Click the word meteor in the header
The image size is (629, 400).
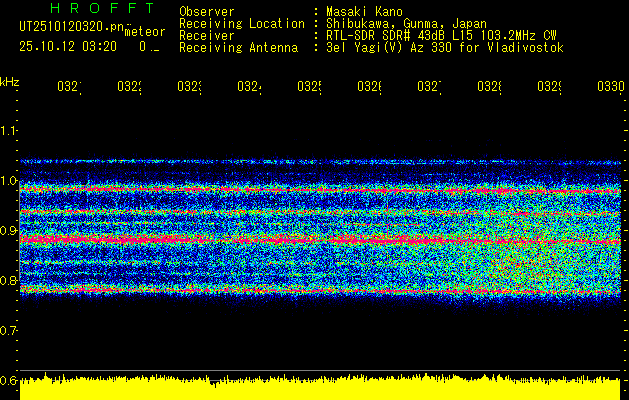(x=145, y=32)
